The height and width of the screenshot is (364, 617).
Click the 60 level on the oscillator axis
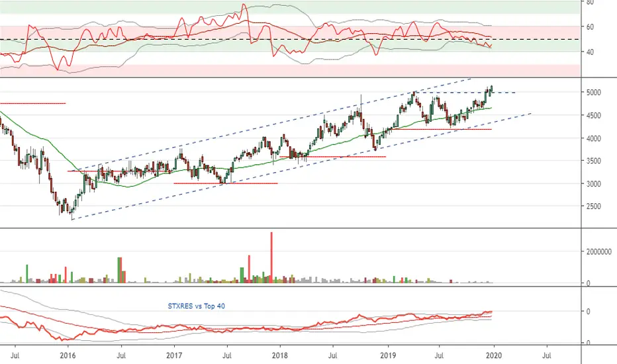coord(590,26)
